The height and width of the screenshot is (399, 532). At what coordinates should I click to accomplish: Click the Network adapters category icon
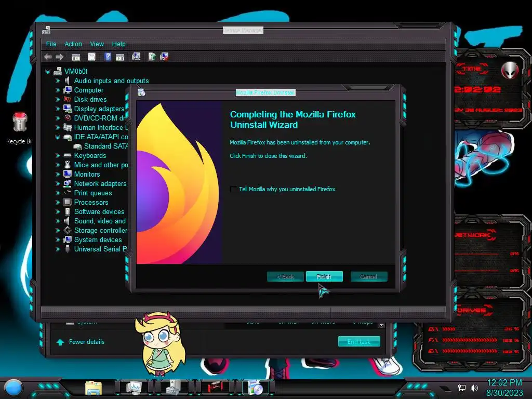pos(68,183)
